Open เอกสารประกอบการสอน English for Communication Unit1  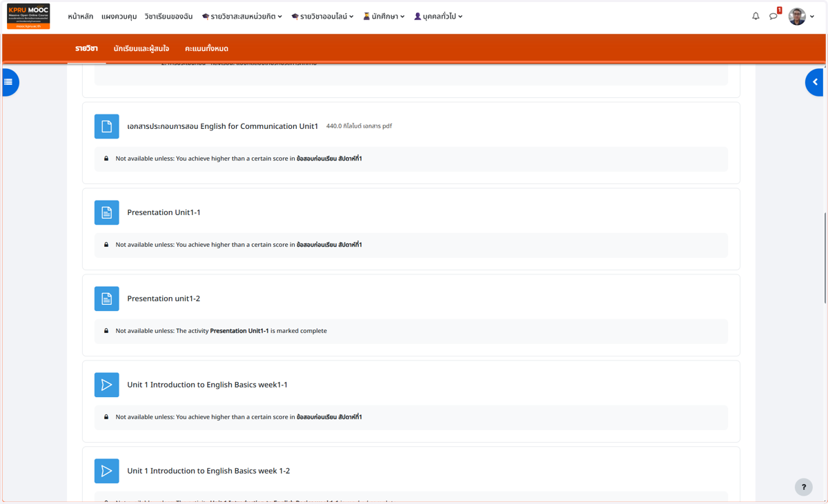222,126
